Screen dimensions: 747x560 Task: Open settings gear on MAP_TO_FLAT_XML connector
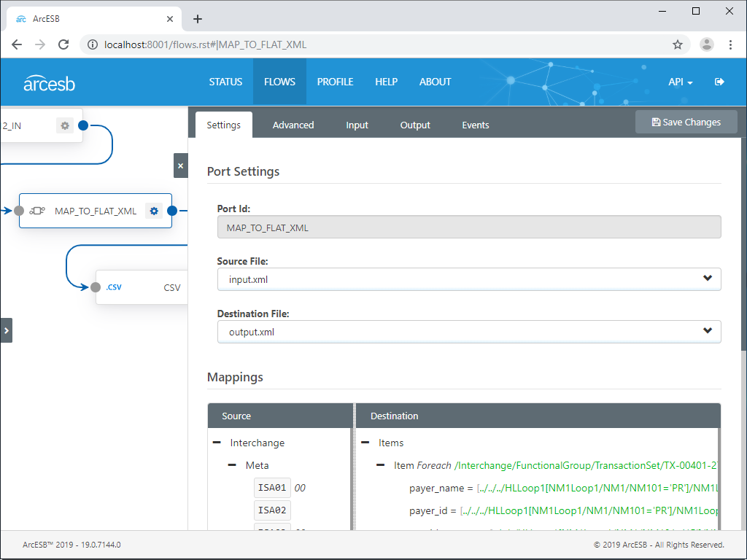154,211
